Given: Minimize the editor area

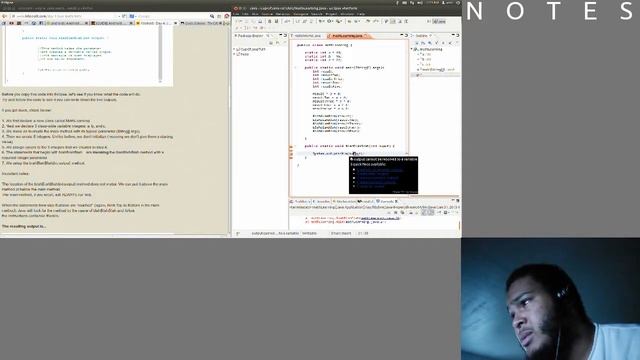Looking at the screenshot, I should coord(402,35).
